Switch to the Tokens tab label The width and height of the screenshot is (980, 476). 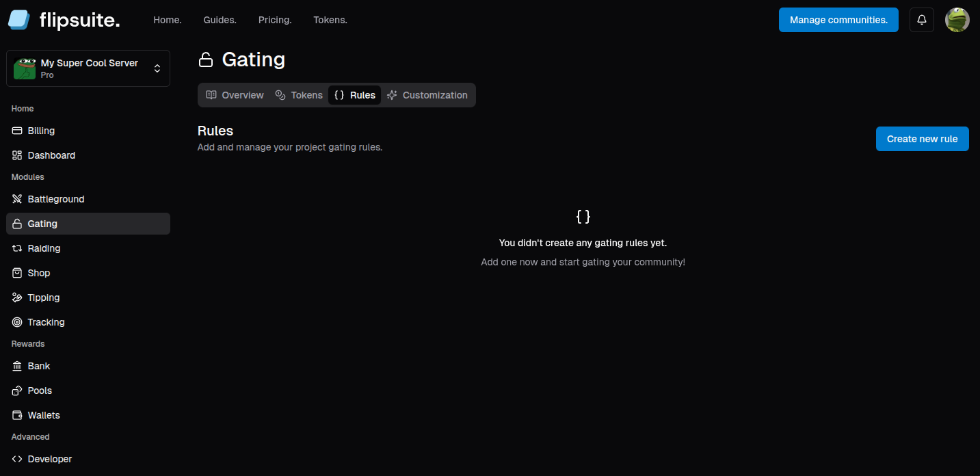point(307,95)
